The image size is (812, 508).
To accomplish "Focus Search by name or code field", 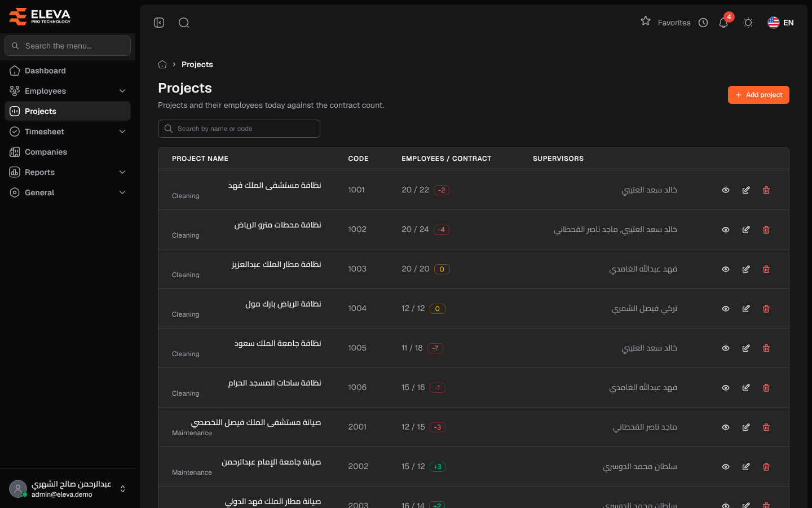I will (x=239, y=129).
